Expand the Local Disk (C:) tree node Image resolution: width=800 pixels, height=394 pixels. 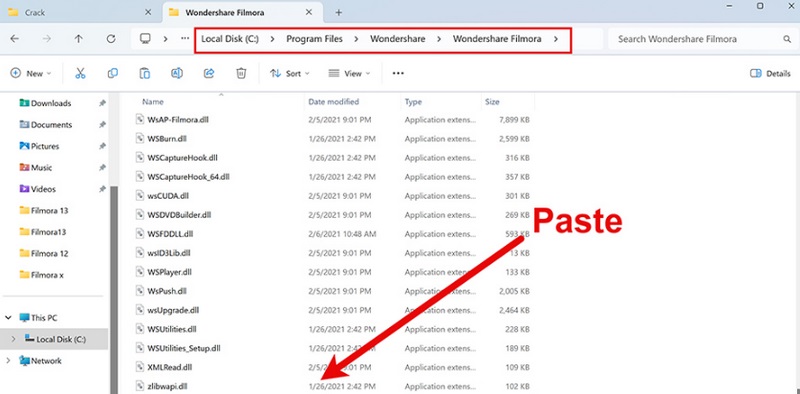[x=14, y=339]
